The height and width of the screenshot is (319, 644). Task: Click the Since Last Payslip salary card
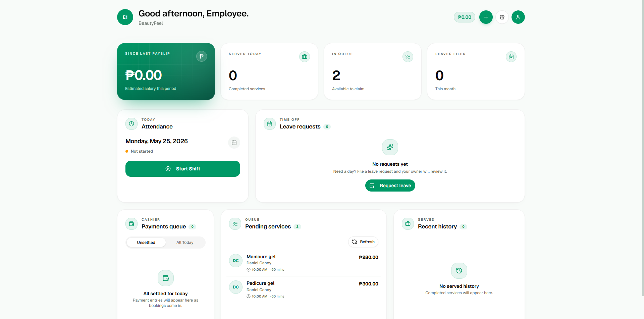coord(166,71)
